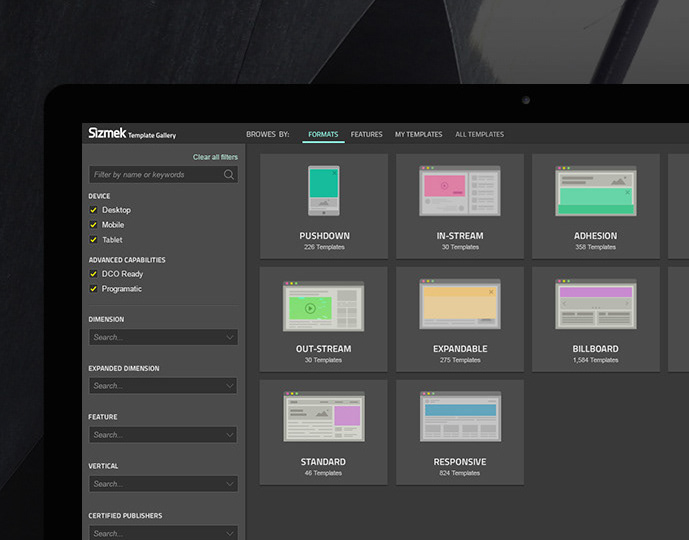This screenshot has width=689, height=540.
Task: Click the Tablet checkbox label
Action: pos(112,239)
